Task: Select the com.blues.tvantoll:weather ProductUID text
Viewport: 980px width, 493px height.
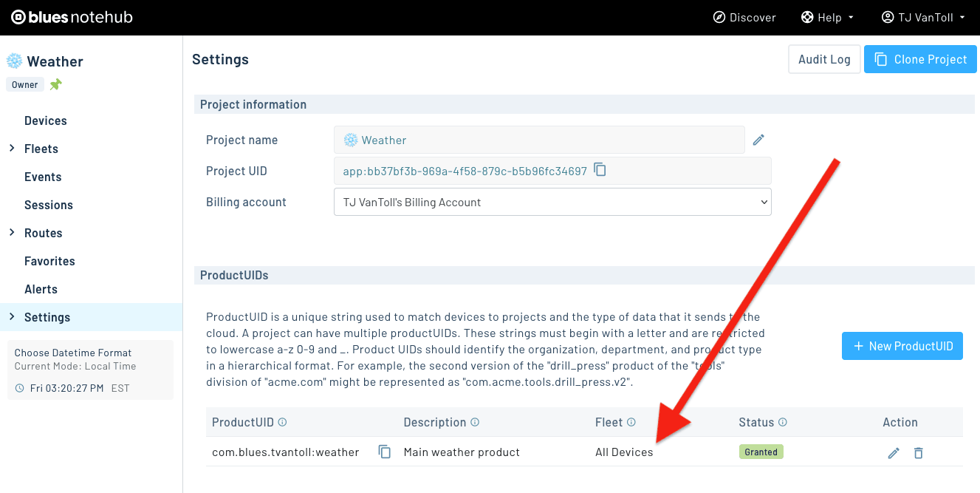Action: 286,452
